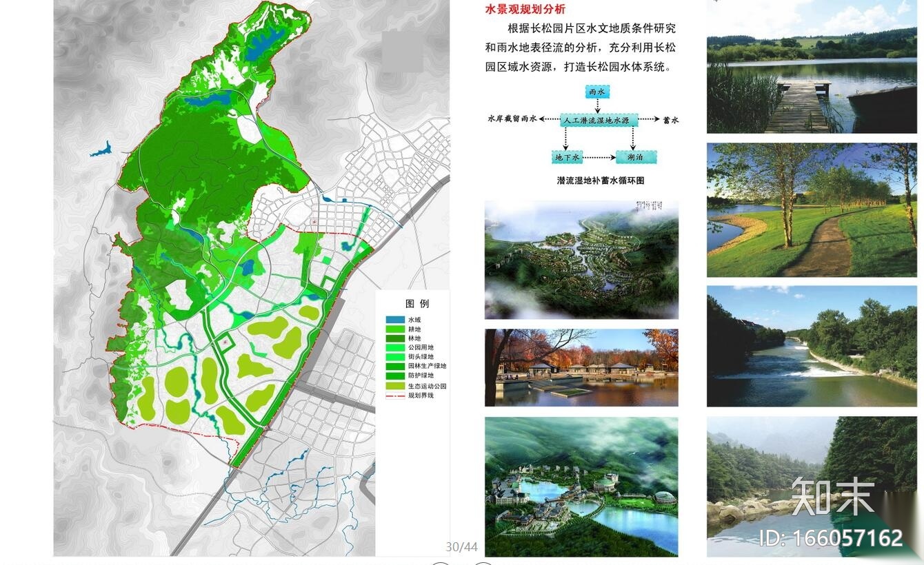Click the 30/44 page counter
Viewport: 924px width, 565px height.
pos(461,547)
